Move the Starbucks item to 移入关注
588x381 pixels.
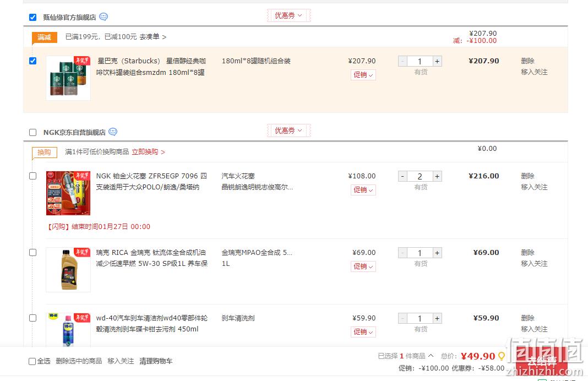[x=534, y=72]
